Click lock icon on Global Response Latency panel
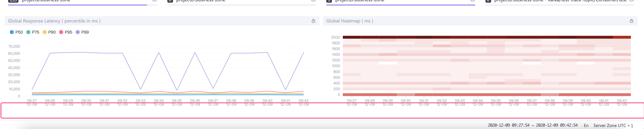This screenshot has height=129, width=644. coord(313,21)
